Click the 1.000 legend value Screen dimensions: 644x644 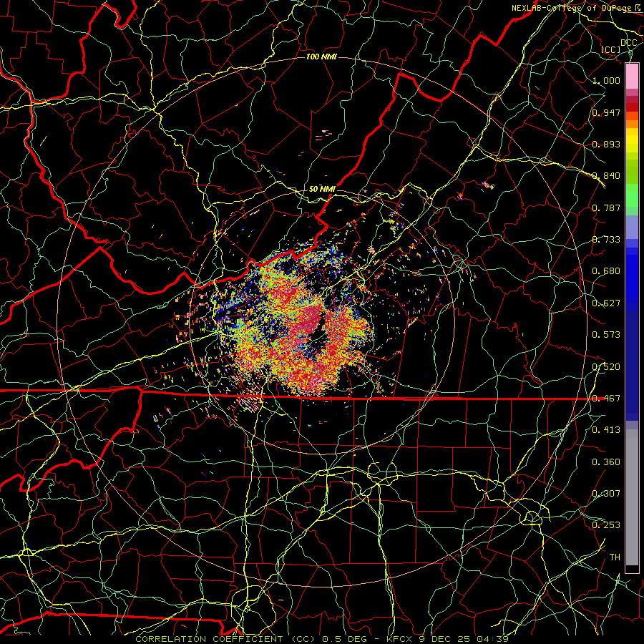(x=606, y=80)
